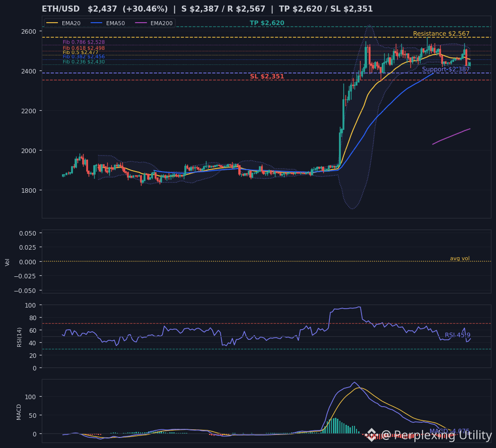Select the 'Fib 0.236 $2,430' level label
The width and height of the screenshot is (496, 448).
pos(84,61)
